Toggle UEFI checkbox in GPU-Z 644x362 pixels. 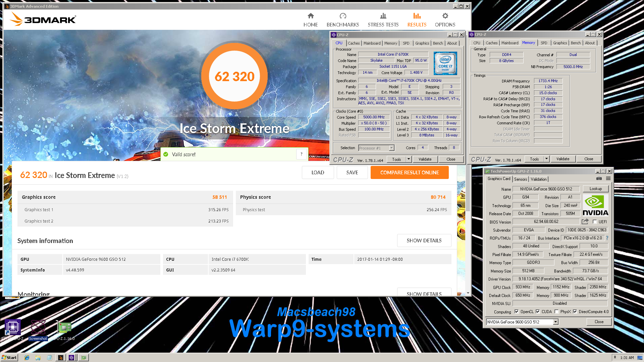pyautogui.click(x=595, y=222)
